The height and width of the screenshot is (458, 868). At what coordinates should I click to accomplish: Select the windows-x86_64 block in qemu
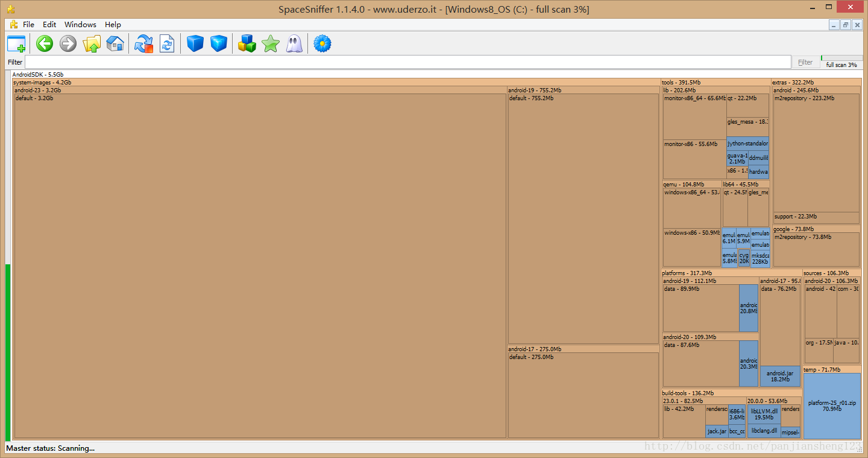(x=692, y=208)
